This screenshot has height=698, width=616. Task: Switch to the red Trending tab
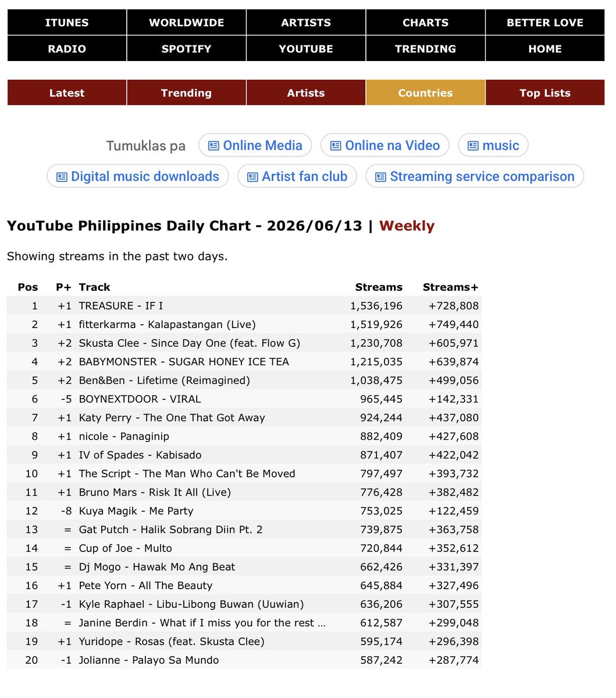[x=186, y=93]
